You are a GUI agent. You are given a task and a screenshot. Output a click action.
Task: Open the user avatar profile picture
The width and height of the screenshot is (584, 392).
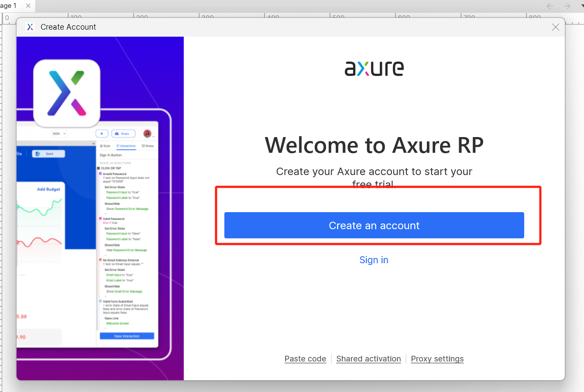click(x=147, y=134)
